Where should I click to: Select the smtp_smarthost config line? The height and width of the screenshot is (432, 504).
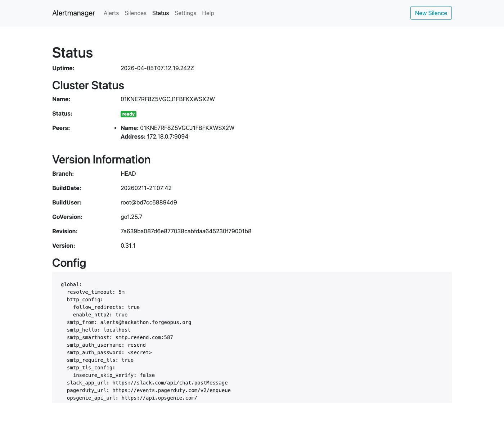click(x=120, y=337)
